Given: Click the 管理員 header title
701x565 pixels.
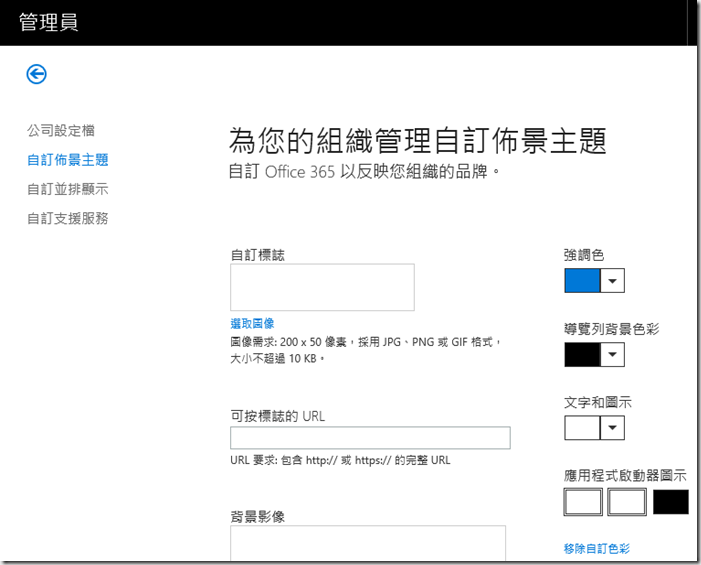Looking at the screenshot, I should pyautogui.click(x=48, y=22).
